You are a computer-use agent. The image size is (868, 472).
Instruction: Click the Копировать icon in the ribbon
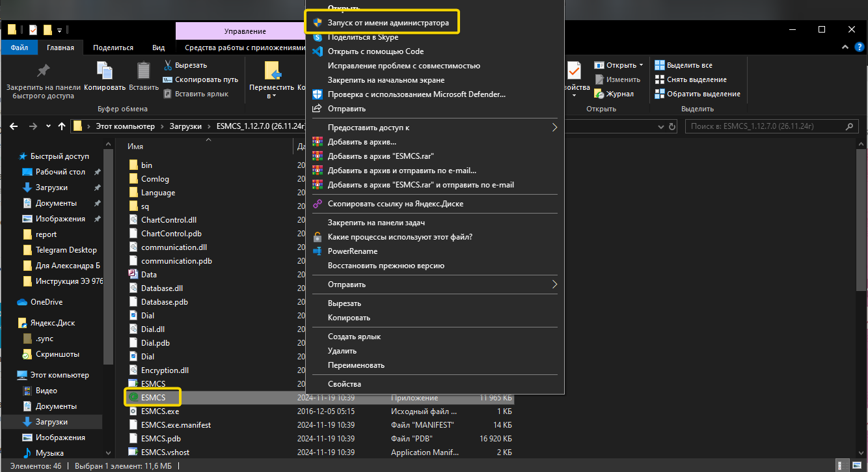point(104,70)
